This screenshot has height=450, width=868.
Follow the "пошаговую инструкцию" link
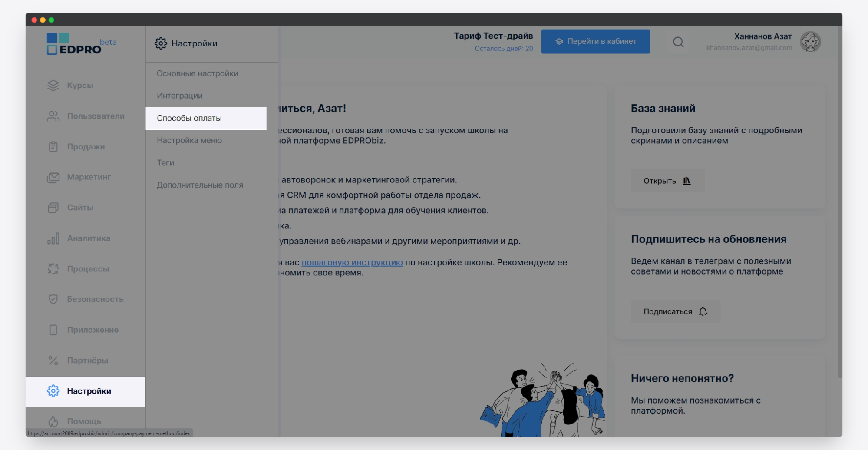pos(352,262)
